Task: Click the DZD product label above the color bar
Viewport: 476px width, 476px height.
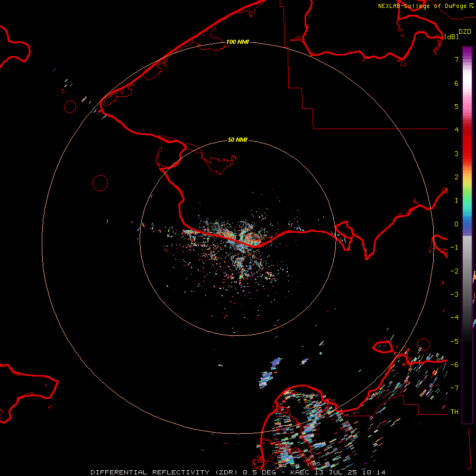Action: 465,32
